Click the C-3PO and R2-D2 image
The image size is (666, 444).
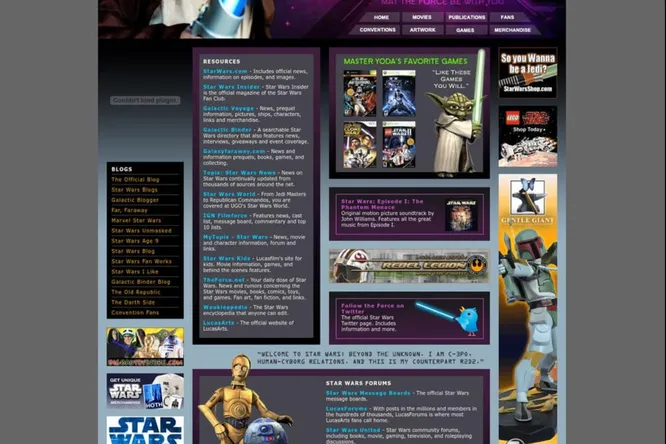coord(246,399)
